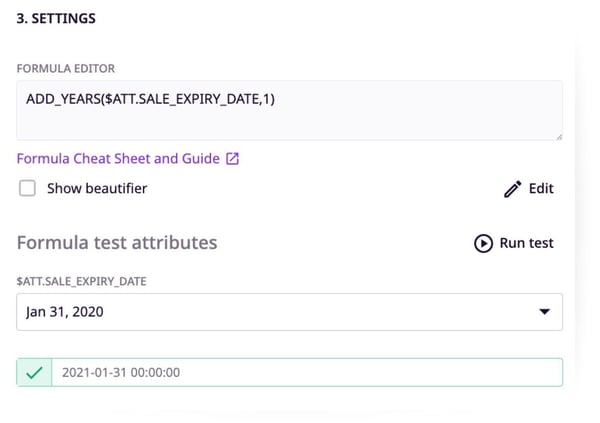The height and width of the screenshot is (423, 600).
Task: Open the Jan 31, 2020 date selector
Action: tap(289, 312)
